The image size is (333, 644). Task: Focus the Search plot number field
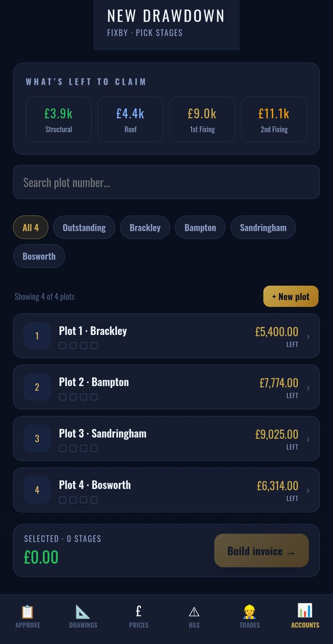click(x=166, y=182)
